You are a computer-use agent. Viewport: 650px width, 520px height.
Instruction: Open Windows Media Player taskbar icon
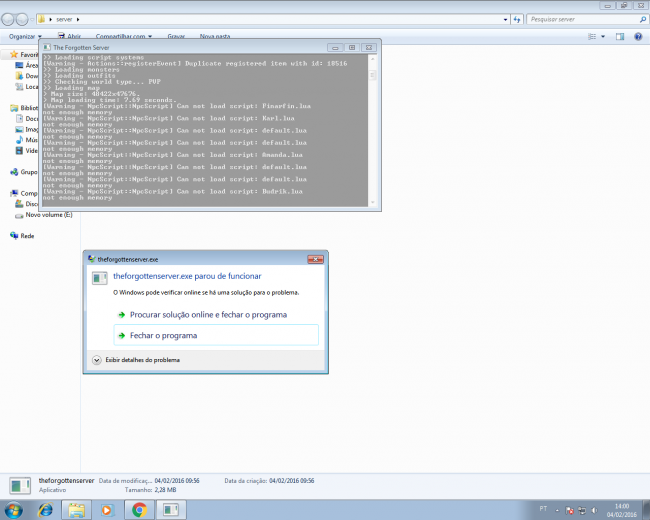(107, 510)
